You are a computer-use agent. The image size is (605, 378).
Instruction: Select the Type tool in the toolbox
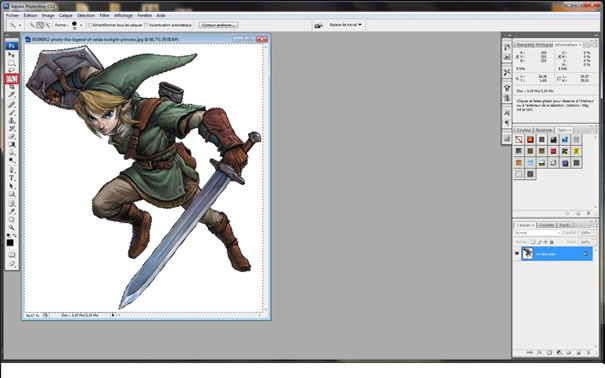[x=12, y=178]
